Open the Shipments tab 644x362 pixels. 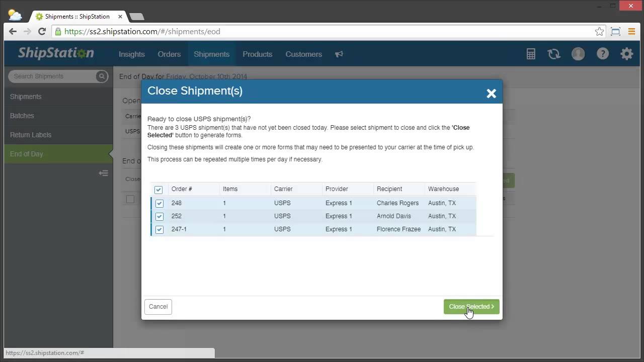pos(211,54)
